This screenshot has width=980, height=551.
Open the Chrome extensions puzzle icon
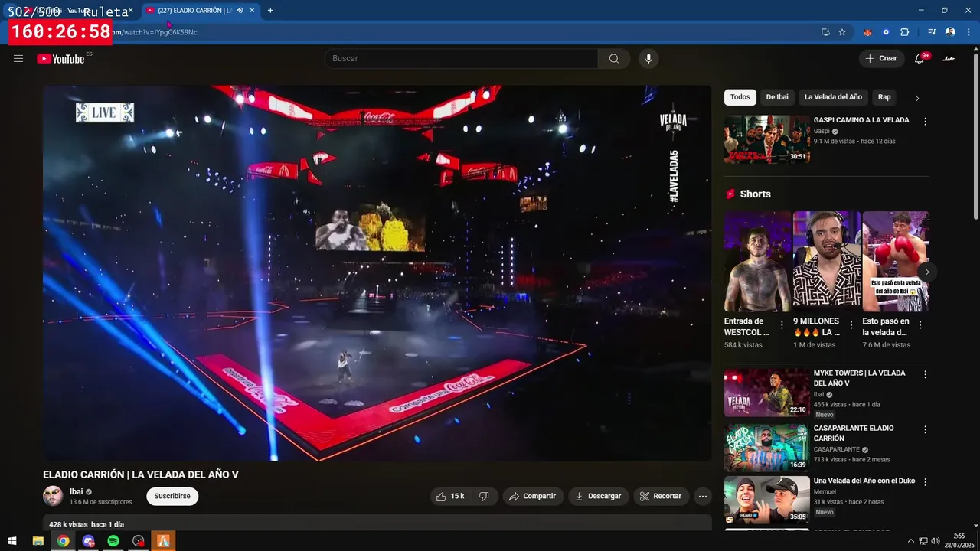click(x=905, y=32)
